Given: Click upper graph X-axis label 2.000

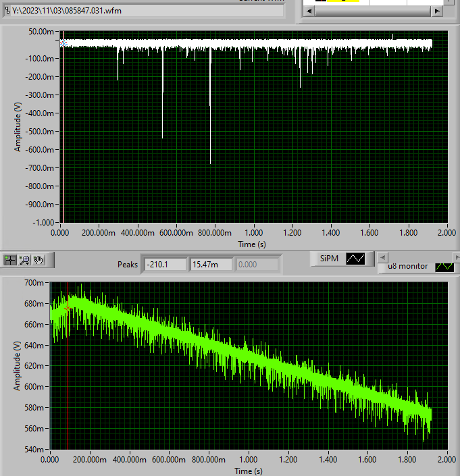Looking at the screenshot, I should coord(446,233).
